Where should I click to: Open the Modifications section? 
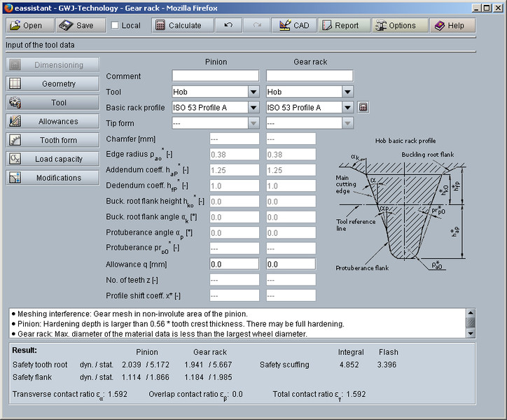click(53, 178)
